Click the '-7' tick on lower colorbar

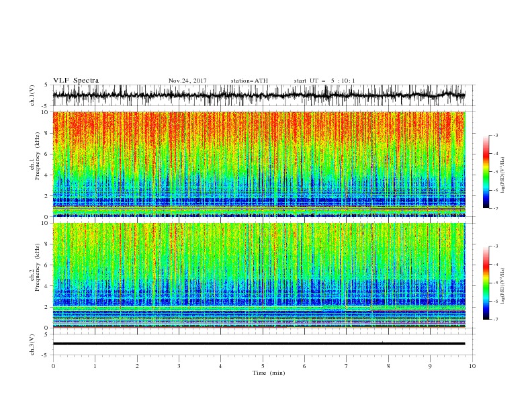pyautogui.click(x=496, y=319)
